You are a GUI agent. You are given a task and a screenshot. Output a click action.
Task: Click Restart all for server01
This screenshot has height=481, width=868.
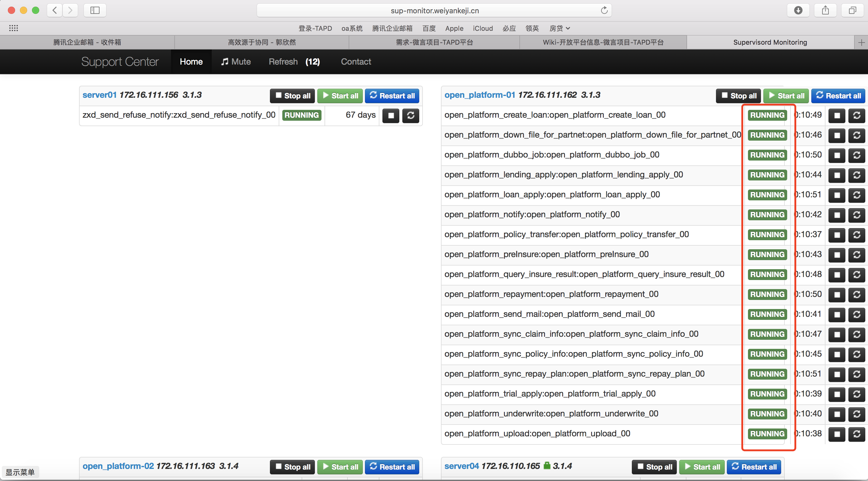click(392, 96)
